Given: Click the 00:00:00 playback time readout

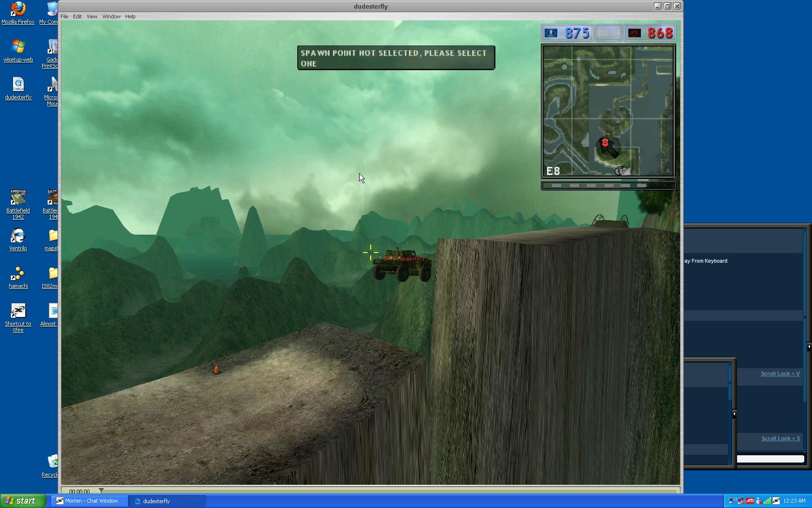Looking at the screenshot, I should click(x=79, y=492).
